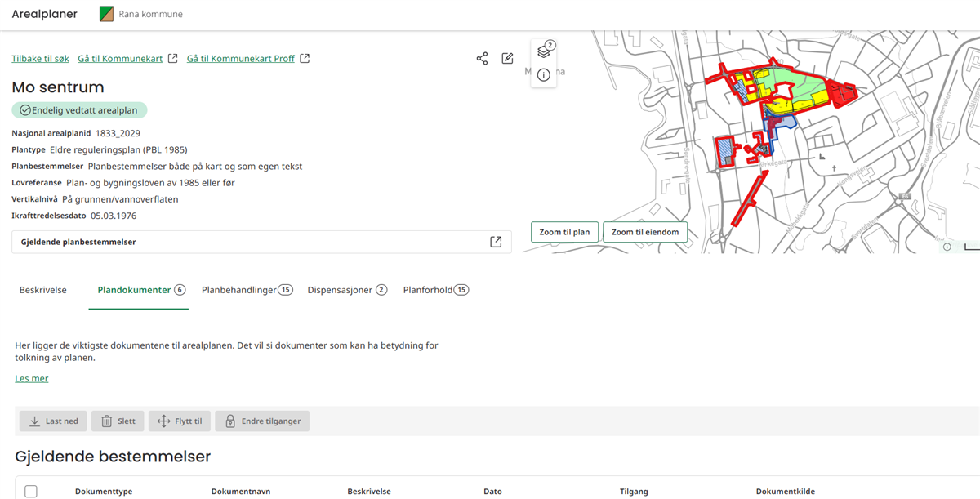The image size is (980, 499).
Task: Click the share plan icon
Action: click(x=482, y=58)
